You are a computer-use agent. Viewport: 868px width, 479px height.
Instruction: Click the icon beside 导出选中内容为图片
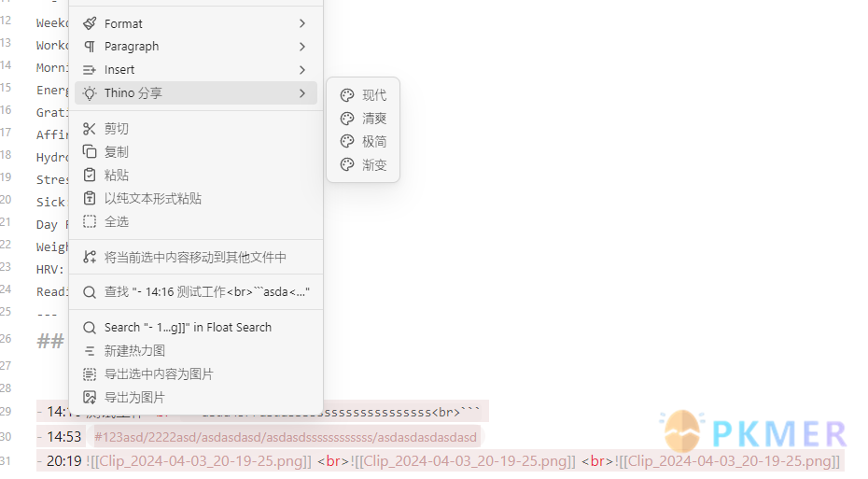[89, 373]
